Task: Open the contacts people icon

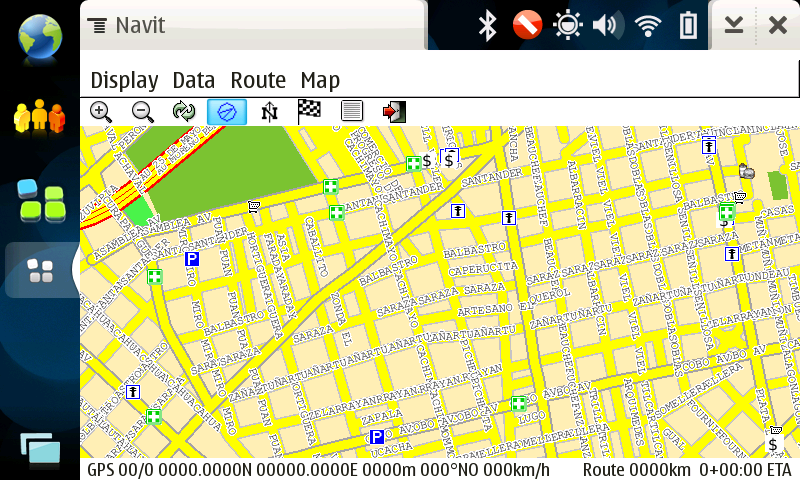Action: pos(39,117)
